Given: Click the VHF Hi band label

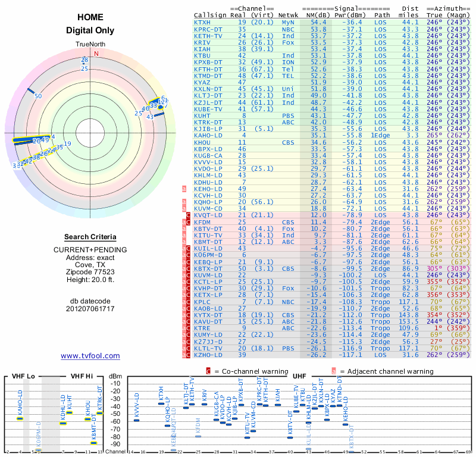Looking at the screenshot, I should click(x=82, y=377).
